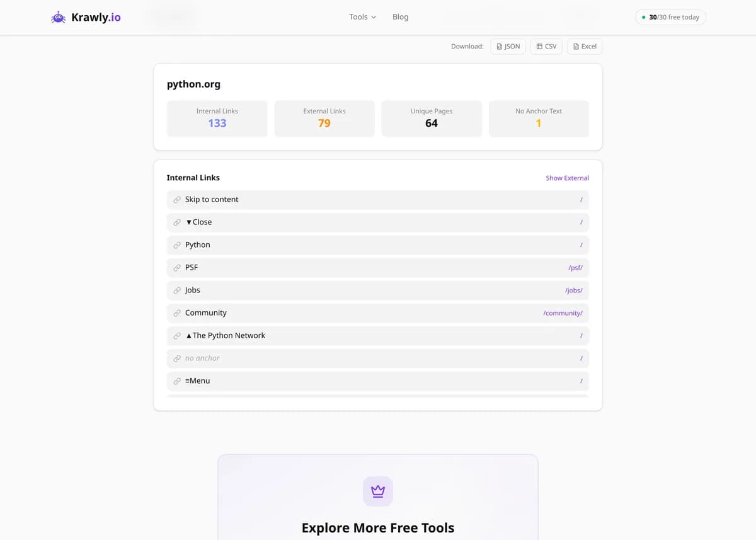Download results as Excel

tap(585, 47)
